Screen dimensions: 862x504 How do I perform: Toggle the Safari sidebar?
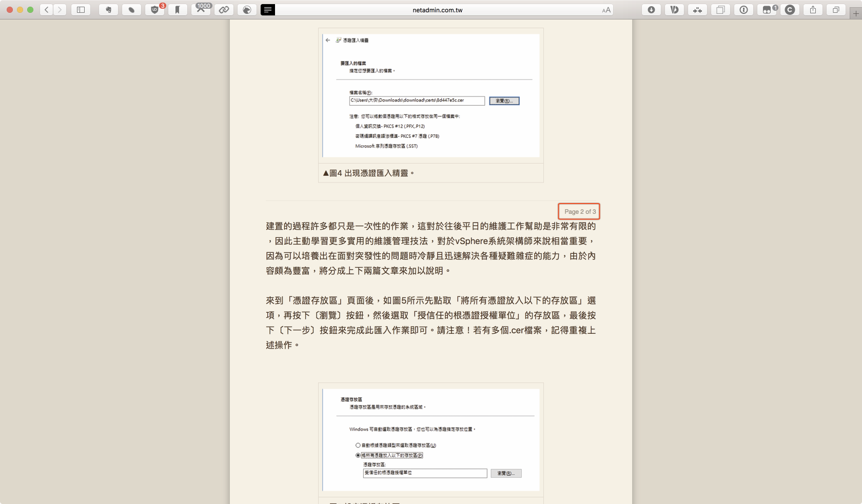point(81,10)
